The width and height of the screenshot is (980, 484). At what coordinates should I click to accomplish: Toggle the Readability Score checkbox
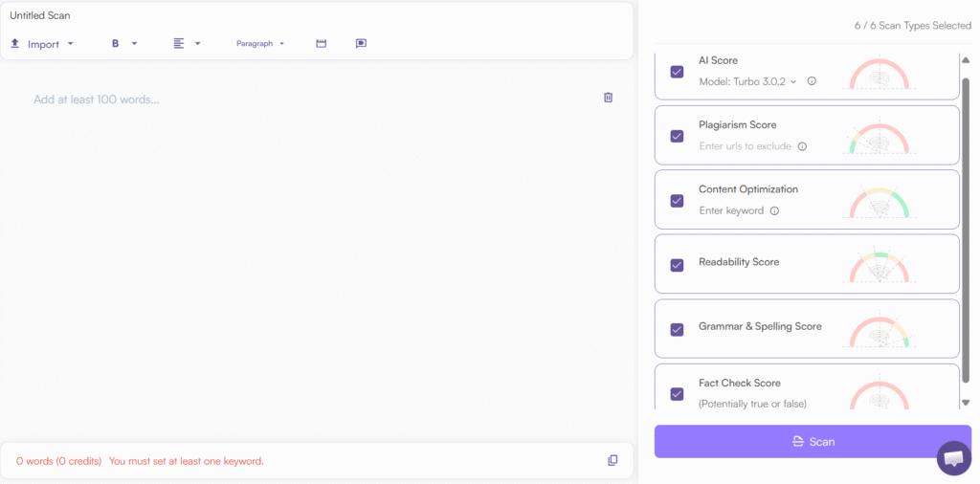tap(677, 265)
